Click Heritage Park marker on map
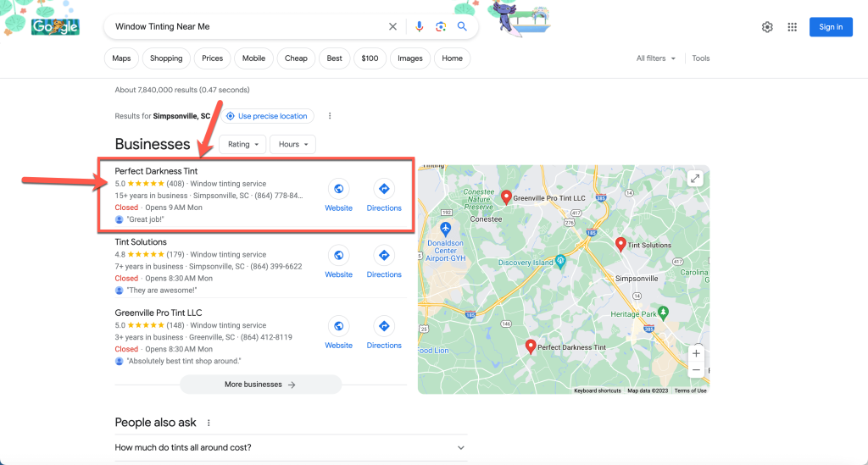Image resolution: width=868 pixels, height=465 pixels. 663,313
